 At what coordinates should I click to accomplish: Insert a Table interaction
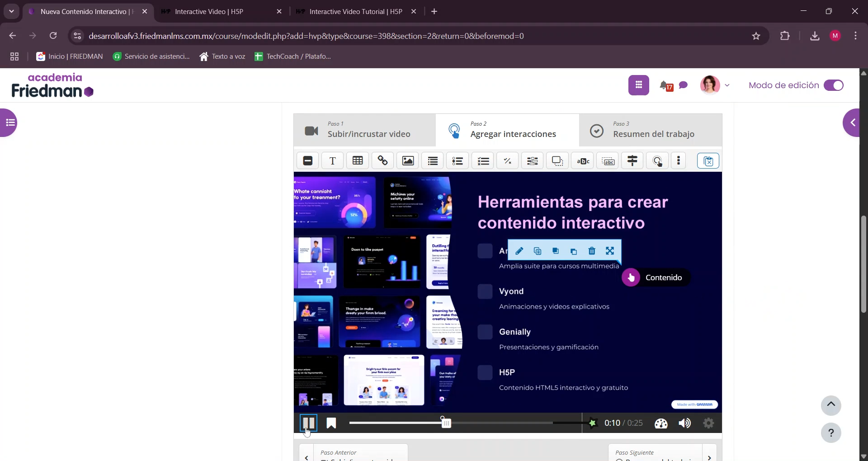click(358, 161)
